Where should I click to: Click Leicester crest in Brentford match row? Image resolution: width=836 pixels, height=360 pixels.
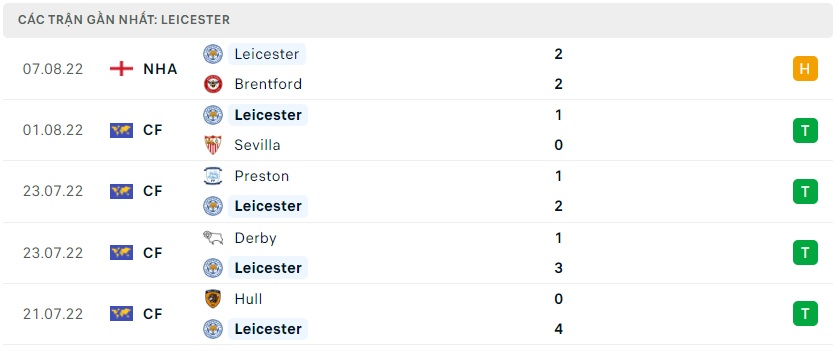(x=213, y=54)
